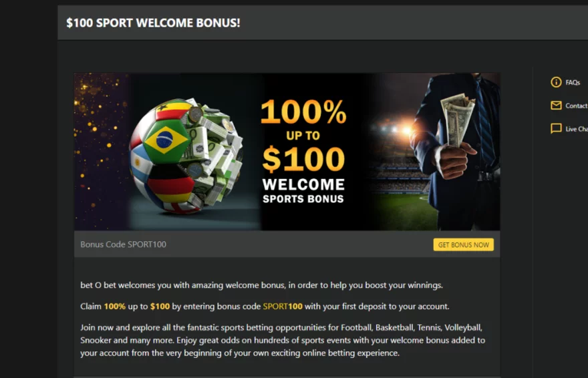Screen dimensions: 588x378
Task: Open the Contact text link
Action: (x=577, y=106)
